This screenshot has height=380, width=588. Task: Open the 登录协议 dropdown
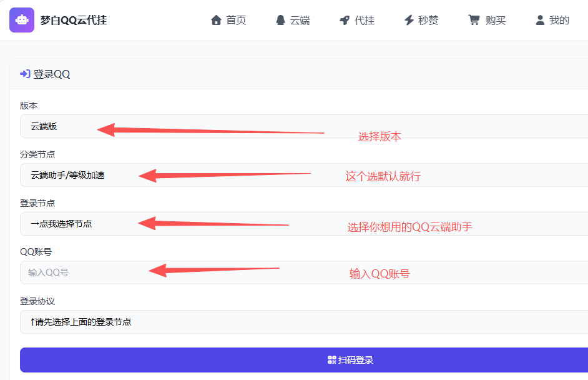pyautogui.click(x=304, y=322)
